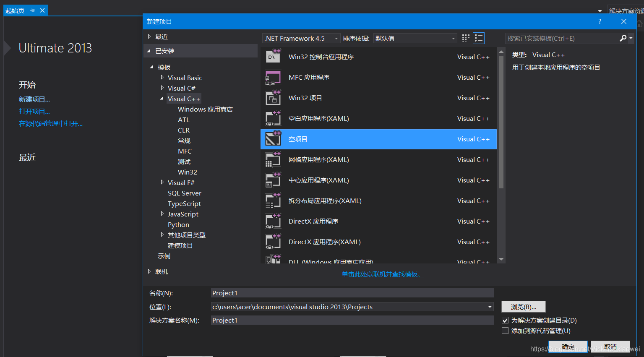Click 新建项目... link on start page
This screenshot has width=644, height=357.
[x=34, y=99]
